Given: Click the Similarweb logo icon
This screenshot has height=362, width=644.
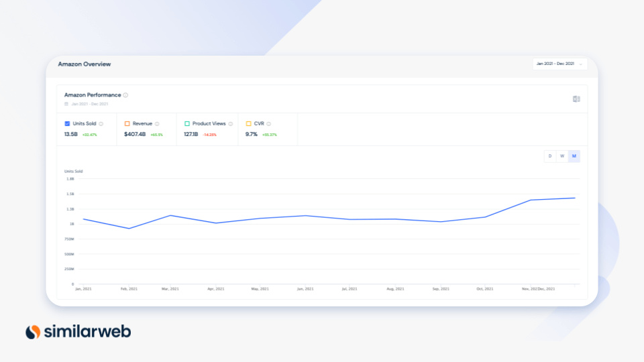Looking at the screenshot, I should click(33, 332).
